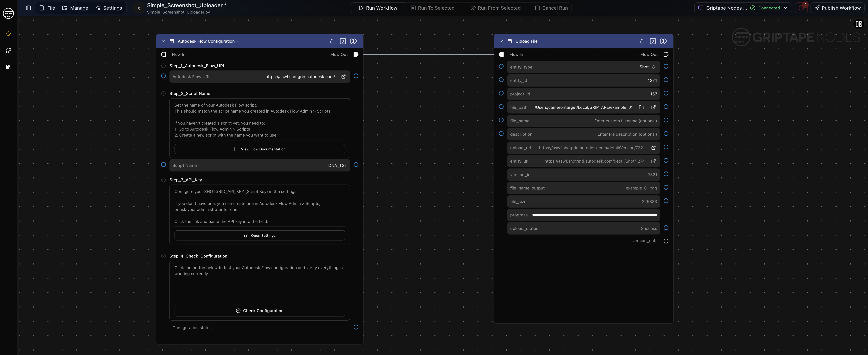Click the workflow avatar letter S

click(139, 8)
